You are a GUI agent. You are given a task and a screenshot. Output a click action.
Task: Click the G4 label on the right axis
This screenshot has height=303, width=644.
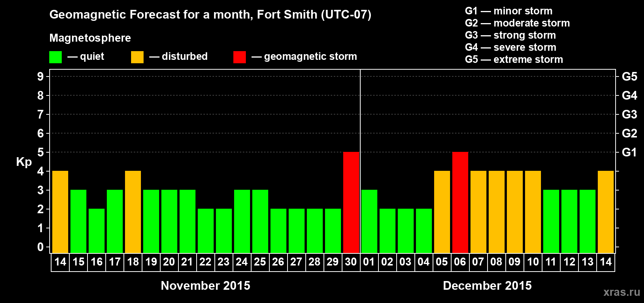pyautogui.click(x=630, y=95)
